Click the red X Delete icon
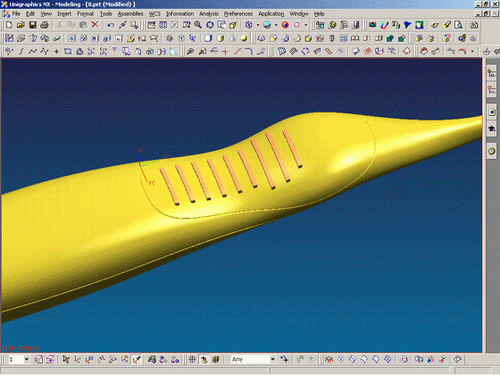Image resolution: width=500 pixels, height=375 pixels. click(x=95, y=25)
